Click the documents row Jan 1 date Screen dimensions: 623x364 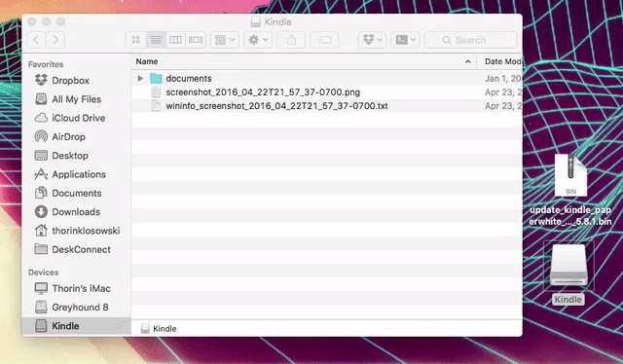503,79
